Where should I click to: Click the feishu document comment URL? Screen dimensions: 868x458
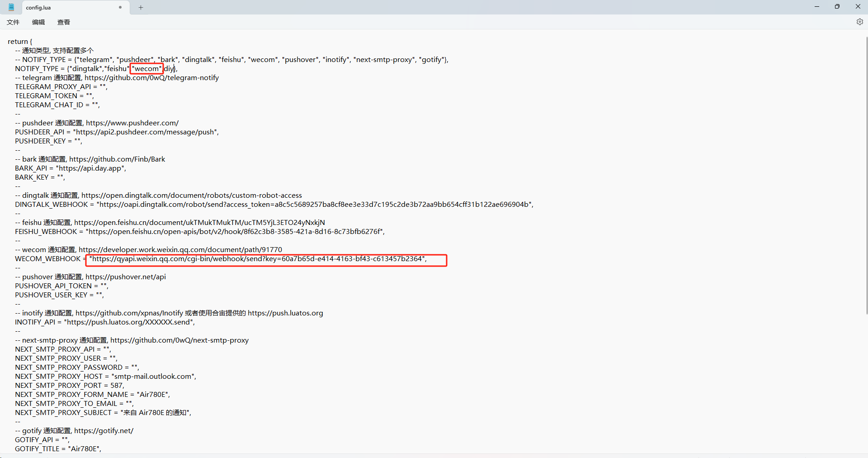coord(199,223)
